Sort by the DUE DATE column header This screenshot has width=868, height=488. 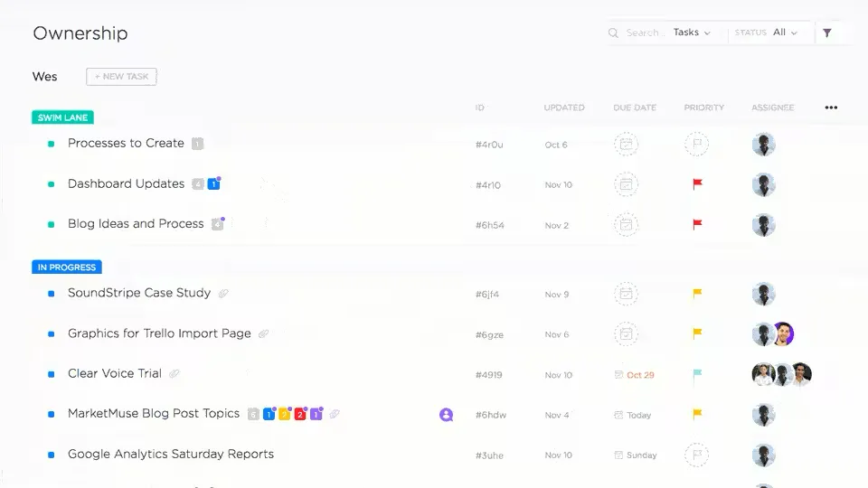(x=635, y=108)
